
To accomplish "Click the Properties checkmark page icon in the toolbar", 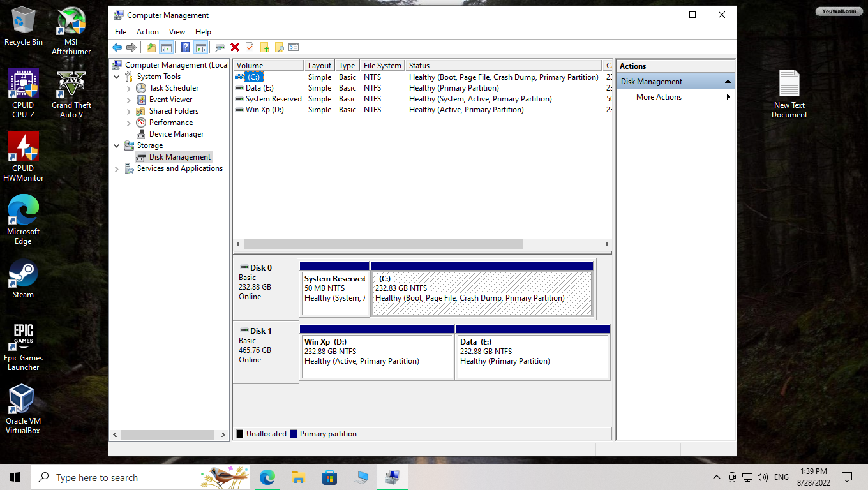I will [x=250, y=47].
